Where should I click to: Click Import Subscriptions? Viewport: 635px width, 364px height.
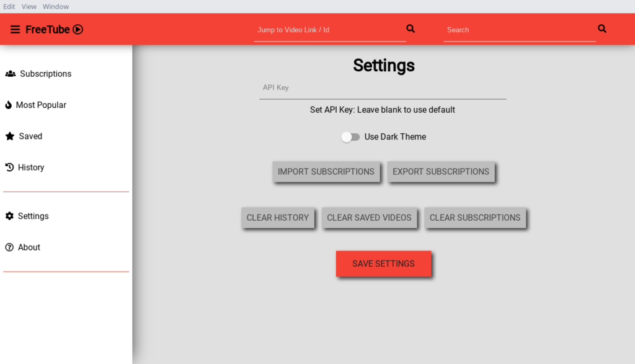click(x=326, y=172)
